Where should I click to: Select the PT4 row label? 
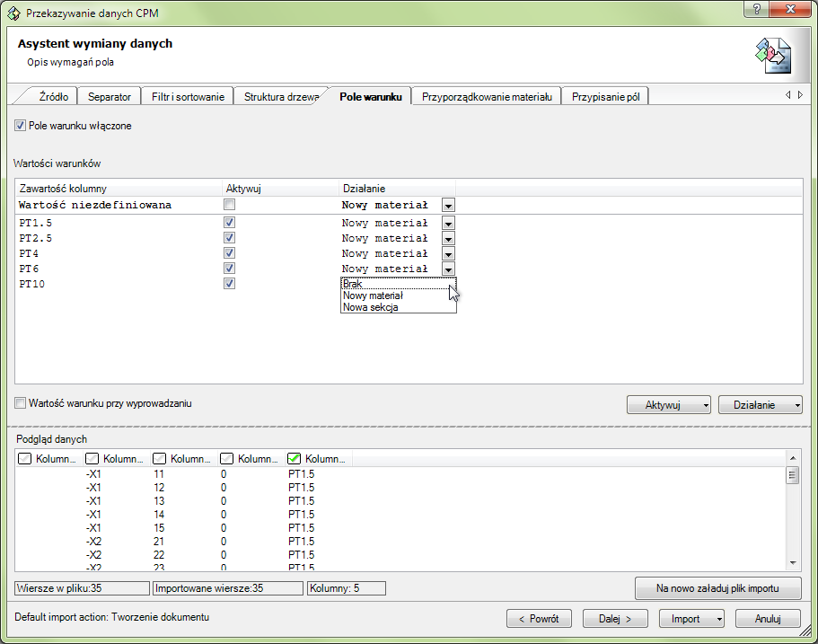tap(29, 253)
